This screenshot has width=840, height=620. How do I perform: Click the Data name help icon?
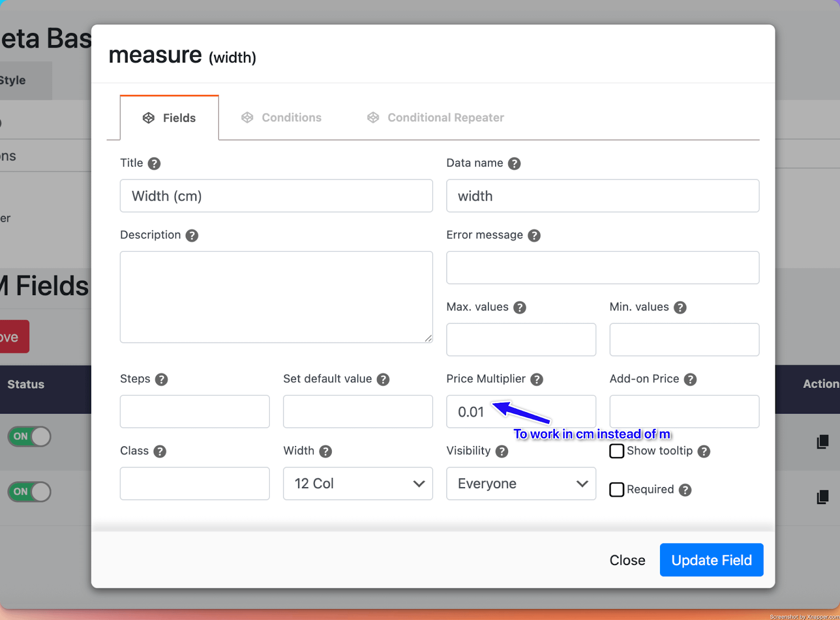tap(514, 163)
